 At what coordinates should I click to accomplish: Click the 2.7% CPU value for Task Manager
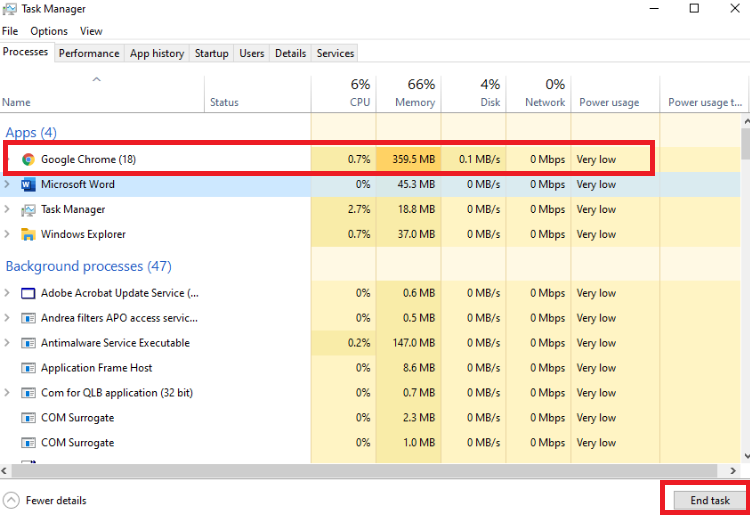pyautogui.click(x=359, y=209)
